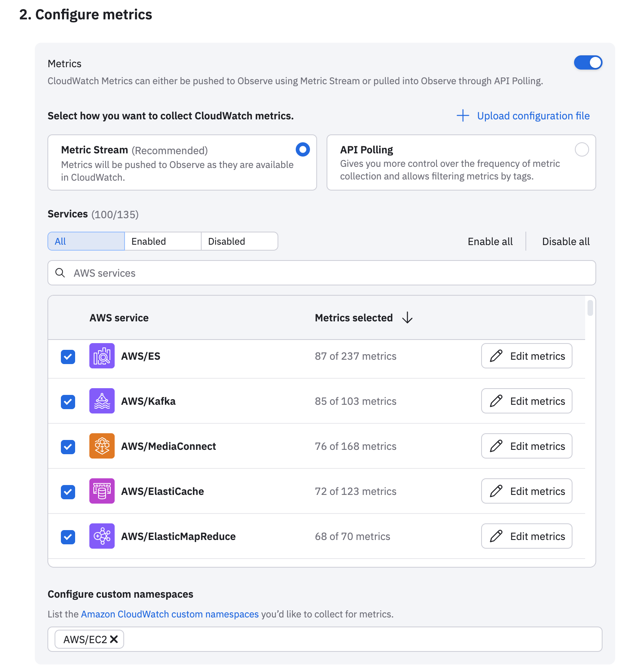Click the AWS/MediaConnect orange icon
This screenshot has width=631, height=672.
[102, 446]
